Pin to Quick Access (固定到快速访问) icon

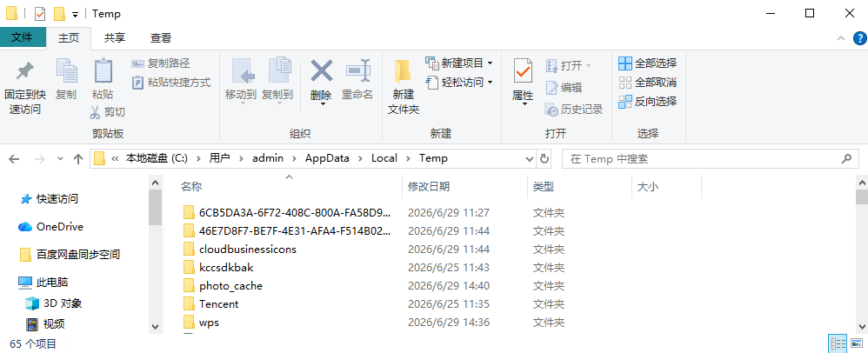pyautogui.click(x=25, y=70)
